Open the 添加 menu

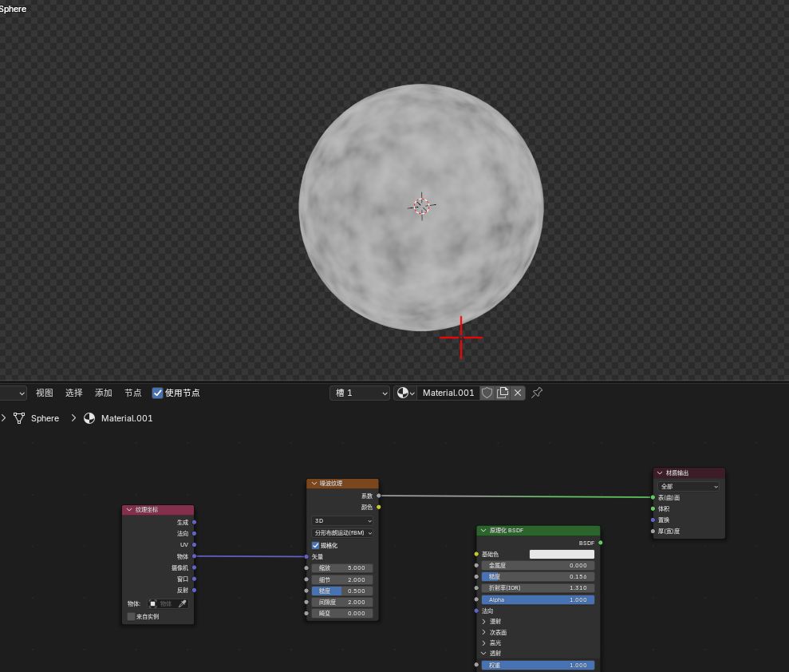tap(104, 393)
